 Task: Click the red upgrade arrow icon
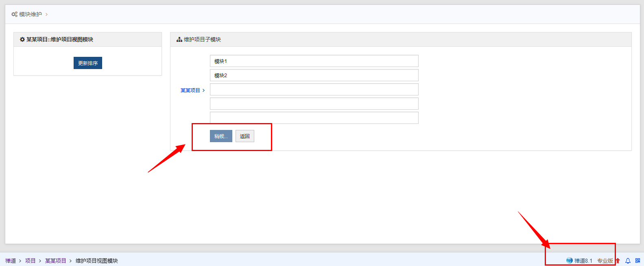click(618, 261)
